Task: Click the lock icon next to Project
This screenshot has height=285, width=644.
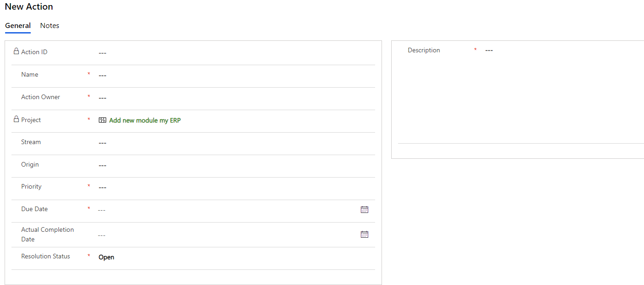Action: click(x=15, y=119)
